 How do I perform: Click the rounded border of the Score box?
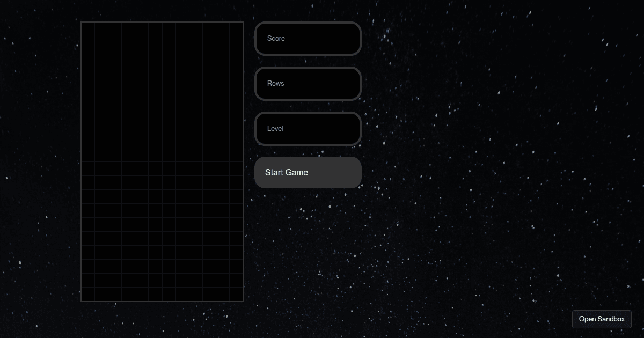(308, 24)
